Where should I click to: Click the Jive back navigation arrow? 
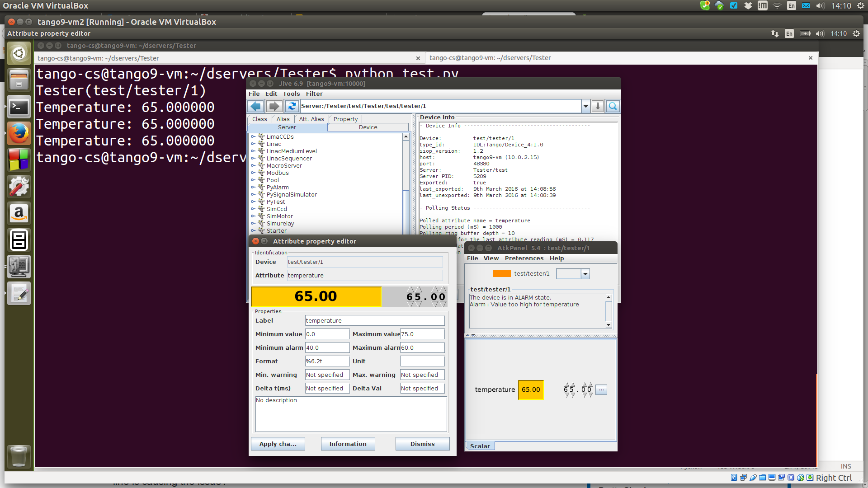[255, 106]
